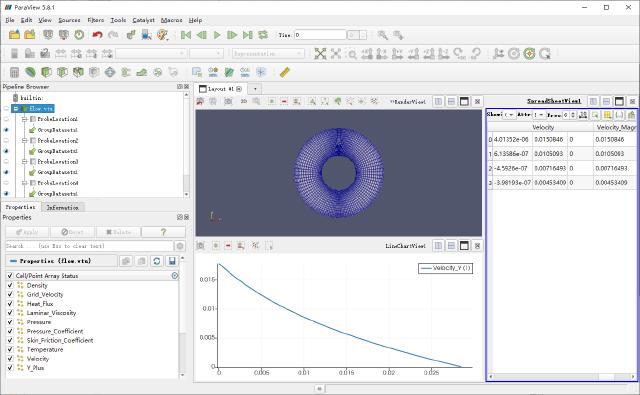The width and height of the screenshot is (640, 395).
Task: Click the Undo red arrow icon
Action: pos(97,35)
